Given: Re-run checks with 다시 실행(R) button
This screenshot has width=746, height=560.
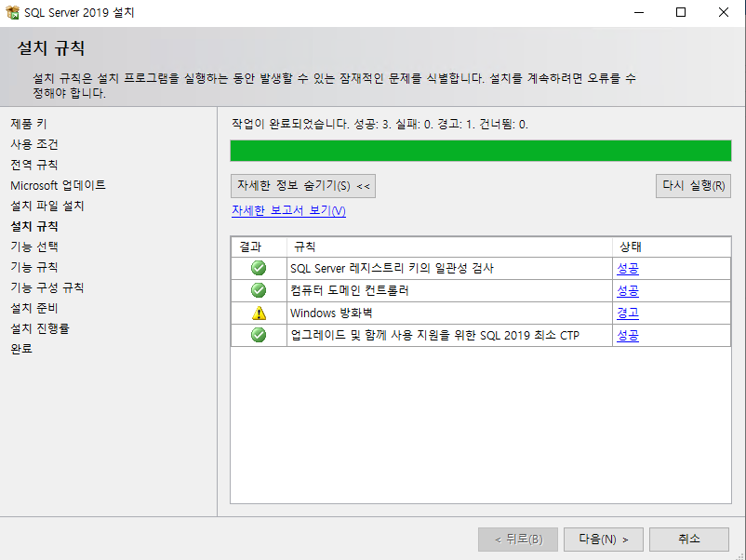Looking at the screenshot, I should point(693,186).
